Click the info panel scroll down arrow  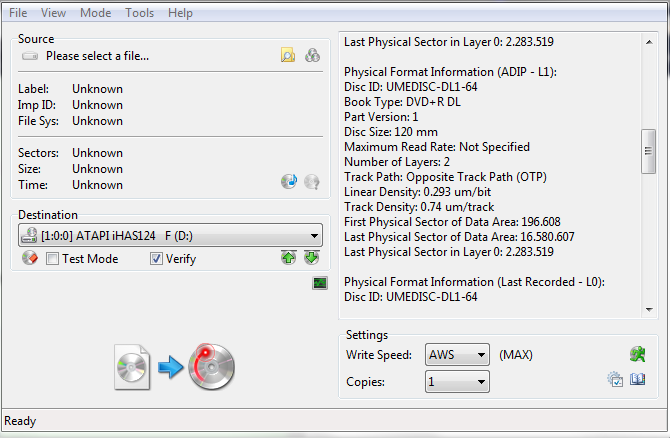pos(649,310)
